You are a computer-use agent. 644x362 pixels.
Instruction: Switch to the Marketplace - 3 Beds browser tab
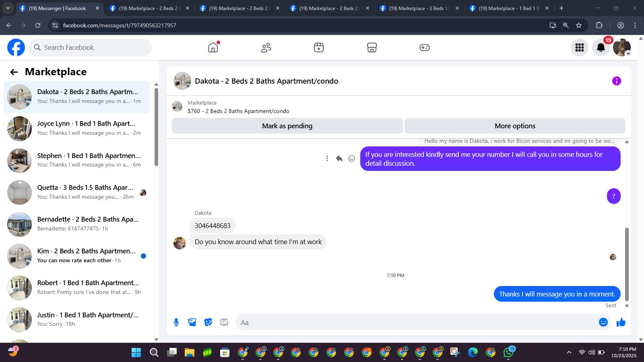tap(419, 8)
